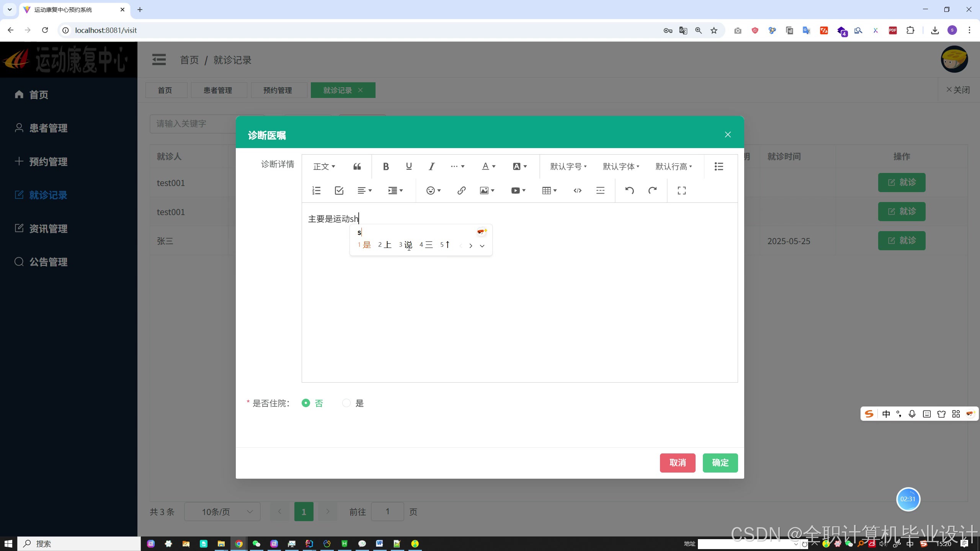Insert a to-do checklist
Screen dimensions: 980x551
coord(339,191)
